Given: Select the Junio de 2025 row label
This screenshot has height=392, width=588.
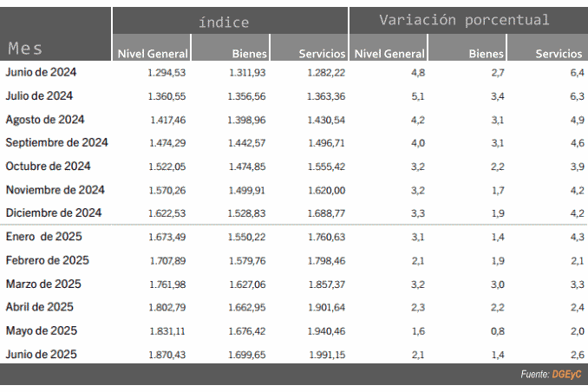Looking at the screenshot, I should click(x=42, y=354).
